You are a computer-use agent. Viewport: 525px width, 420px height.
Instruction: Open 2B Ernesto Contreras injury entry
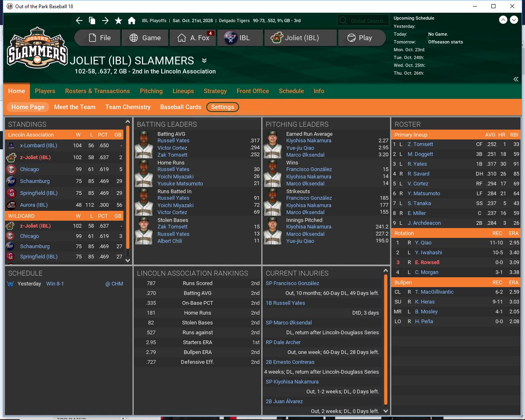click(x=290, y=362)
